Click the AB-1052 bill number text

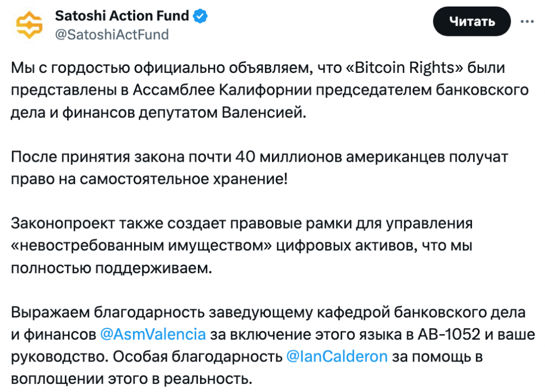[449, 334]
